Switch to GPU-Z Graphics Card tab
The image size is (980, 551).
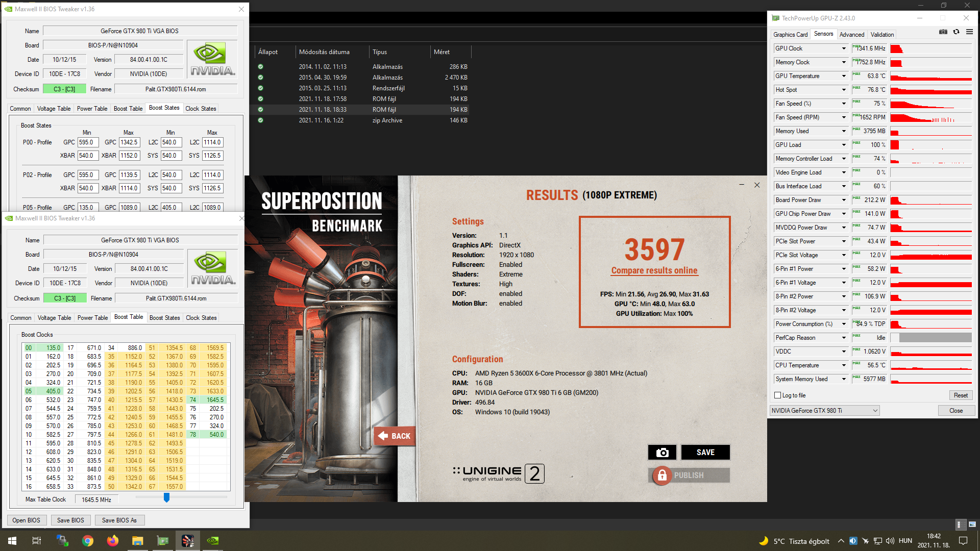790,35
